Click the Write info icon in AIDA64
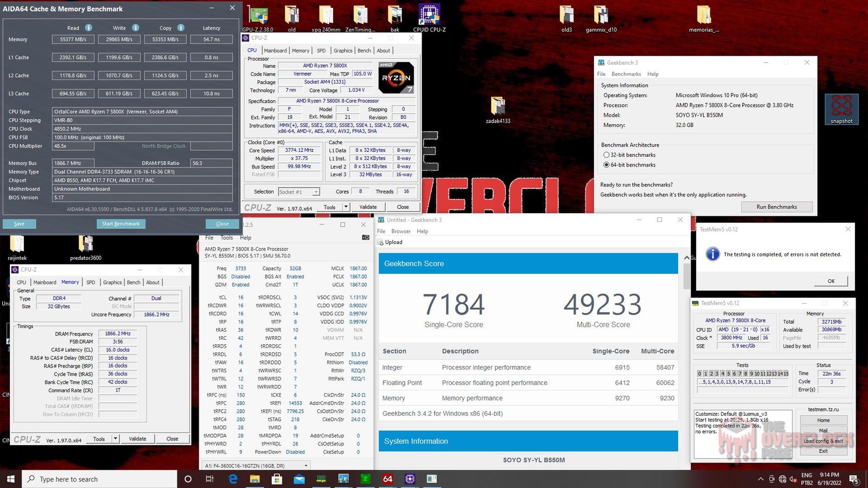868x488 pixels. (135, 28)
